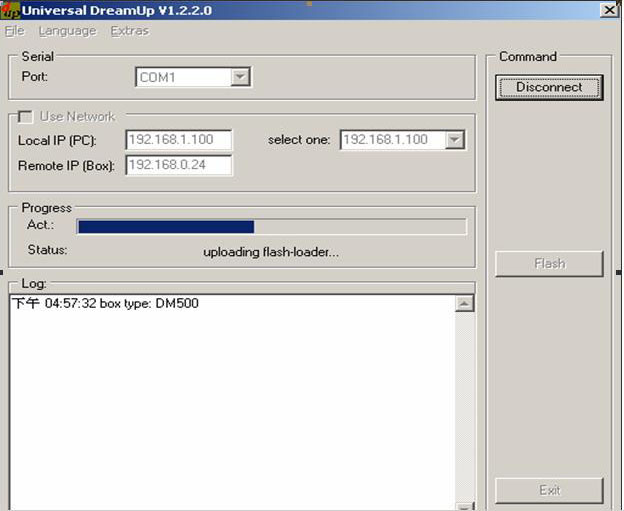
Task: Click the 'Port:' label in Serial group
Action: 35,76
